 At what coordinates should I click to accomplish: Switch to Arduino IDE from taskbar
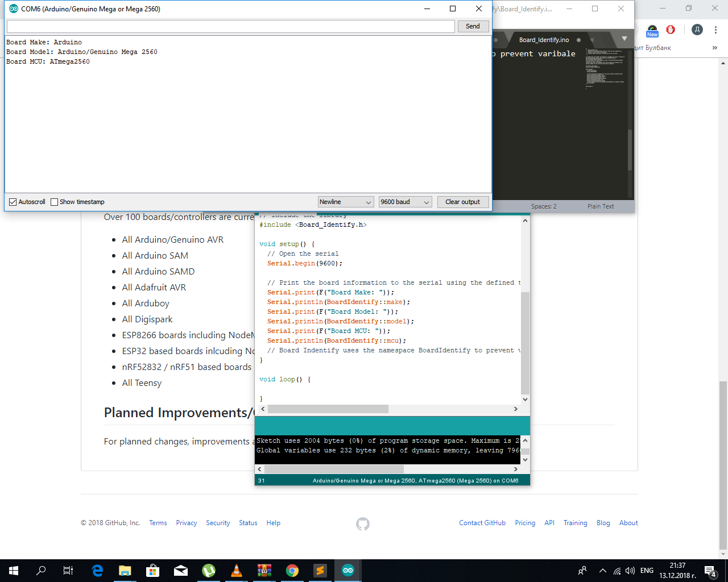348,571
